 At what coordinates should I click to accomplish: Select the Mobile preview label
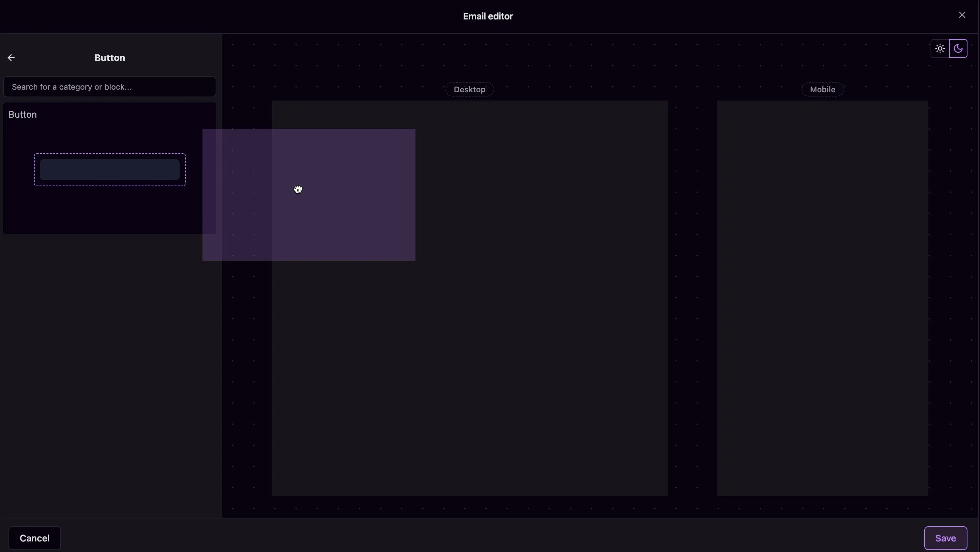click(x=822, y=90)
